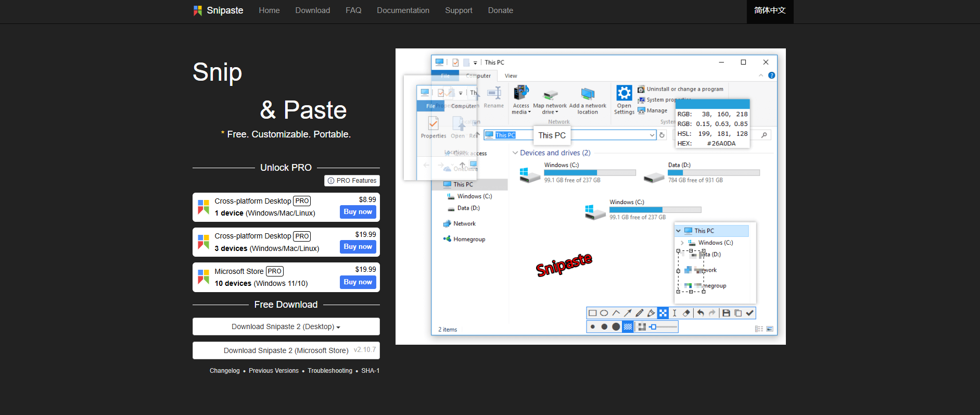Viewport: 980px width, 415px height.
Task: Pick the eraser tool in annotation toolbar
Action: pos(686,313)
